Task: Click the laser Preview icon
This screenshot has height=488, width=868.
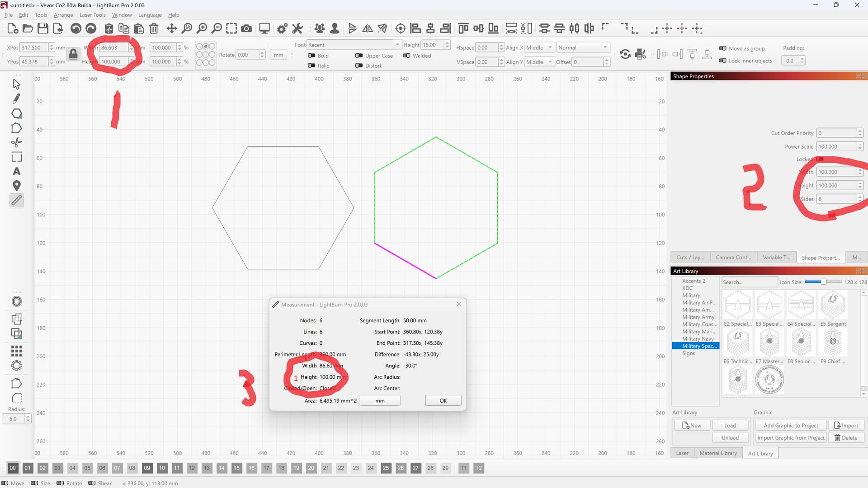Action: pyautogui.click(x=264, y=28)
